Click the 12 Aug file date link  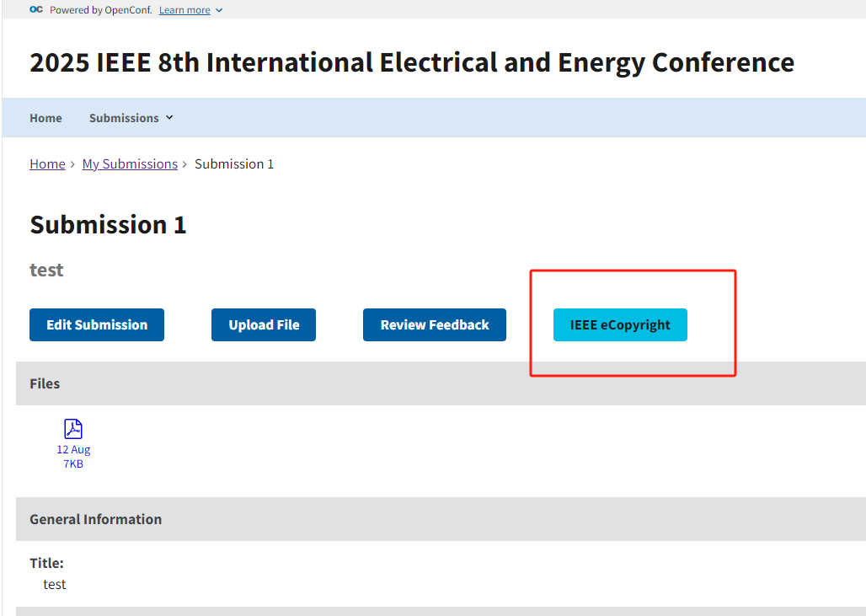pos(73,450)
